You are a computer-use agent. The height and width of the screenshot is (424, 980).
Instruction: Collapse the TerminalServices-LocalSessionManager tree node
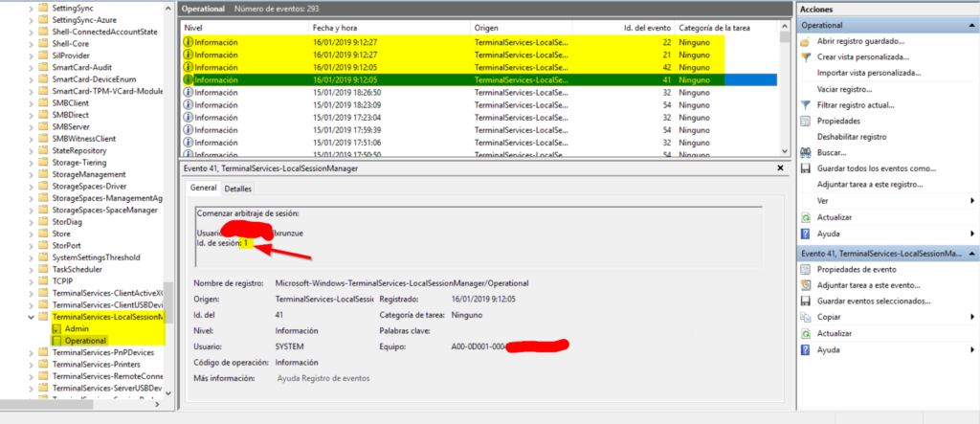coord(32,317)
